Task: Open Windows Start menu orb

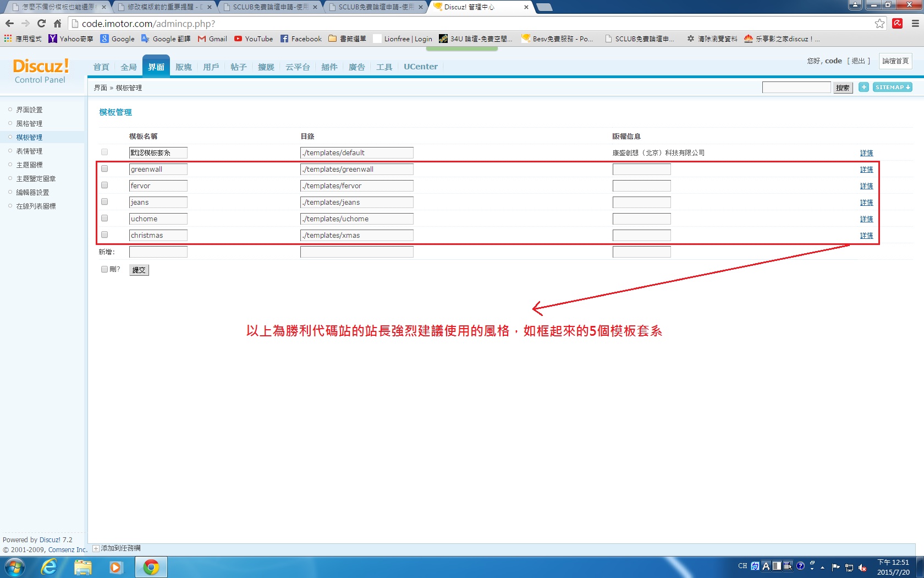Action: click(x=14, y=566)
